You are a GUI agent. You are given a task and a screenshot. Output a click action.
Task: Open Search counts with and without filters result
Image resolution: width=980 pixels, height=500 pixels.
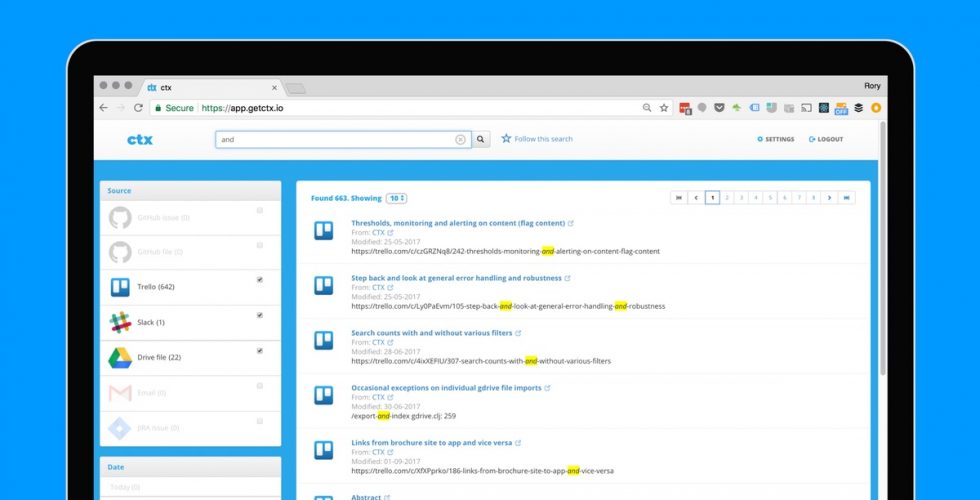[x=432, y=333]
